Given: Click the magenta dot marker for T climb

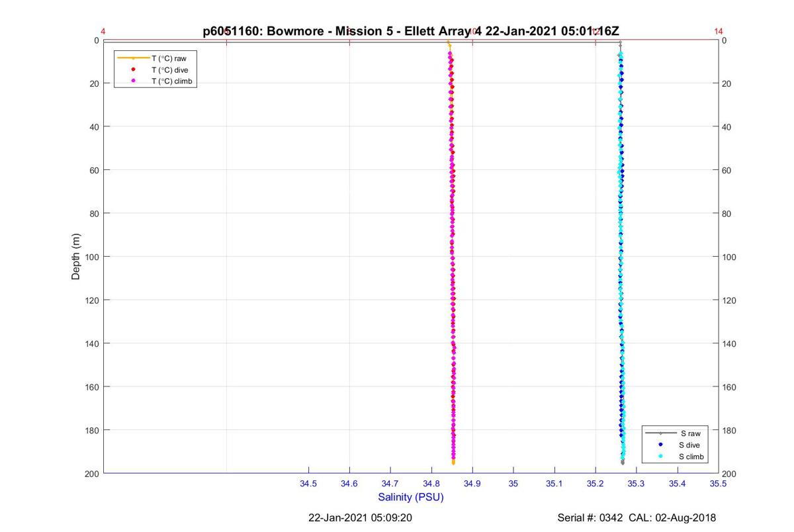Looking at the screenshot, I should coord(133,81).
